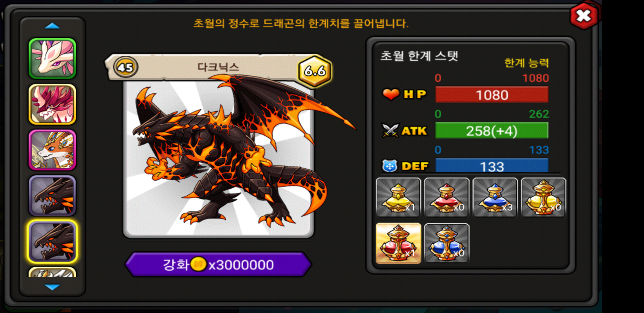The image size is (644, 313).
Task: Choose the orange fox dragon with magenta frame
Action: point(52,150)
